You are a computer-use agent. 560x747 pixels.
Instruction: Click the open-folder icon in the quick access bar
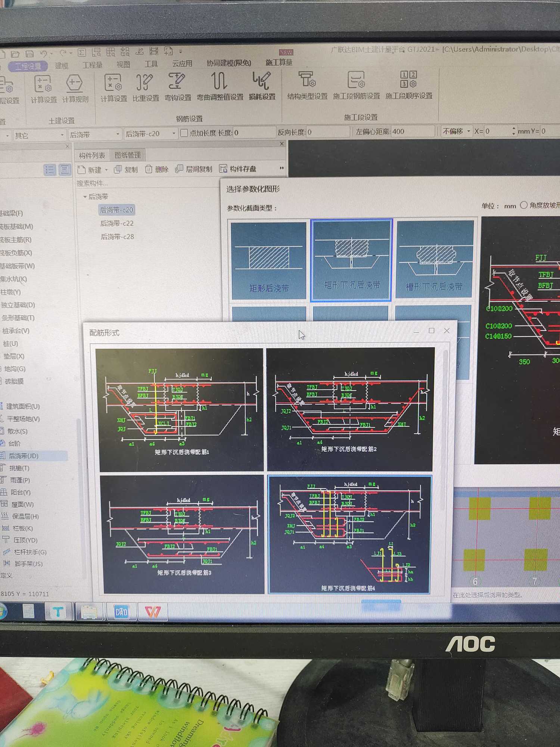click(x=15, y=54)
